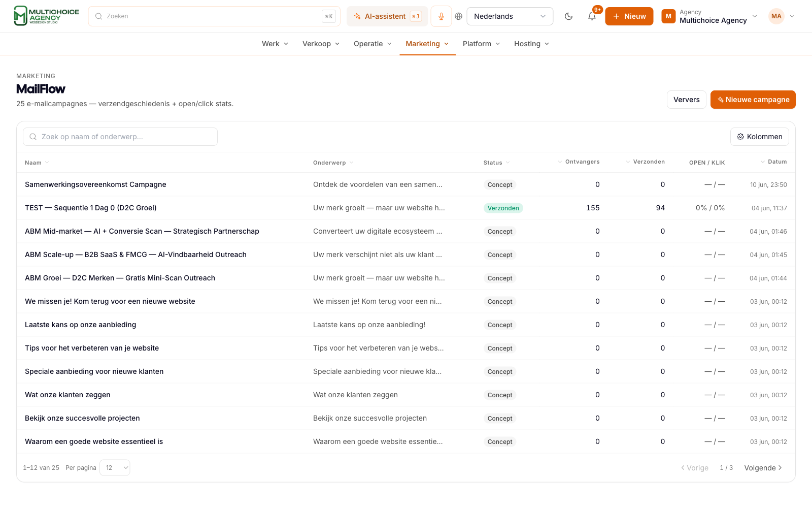
Task: Click the Multichoice Agency logo
Action: coord(46,16)
